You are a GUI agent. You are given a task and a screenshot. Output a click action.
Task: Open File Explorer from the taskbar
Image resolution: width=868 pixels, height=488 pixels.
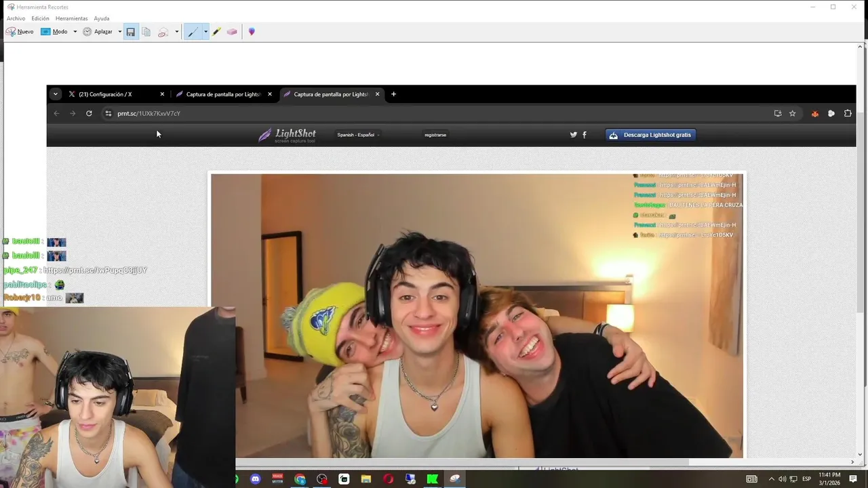[x=366, y=479]
